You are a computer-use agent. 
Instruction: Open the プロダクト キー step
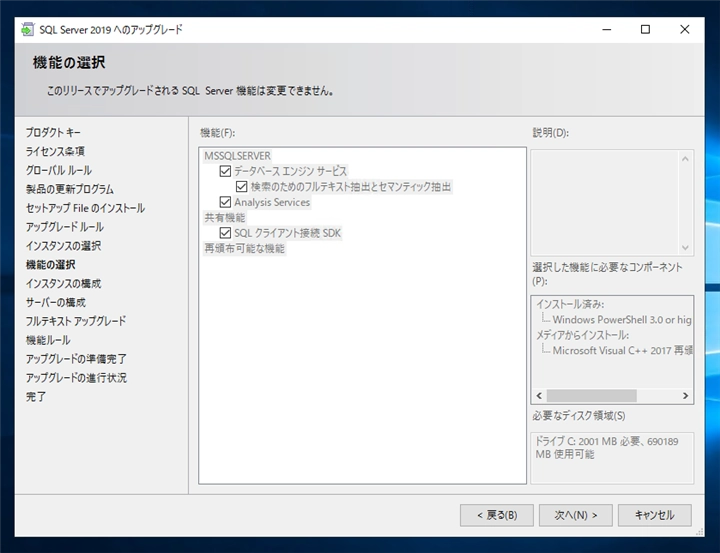click(x=53, y=133)
